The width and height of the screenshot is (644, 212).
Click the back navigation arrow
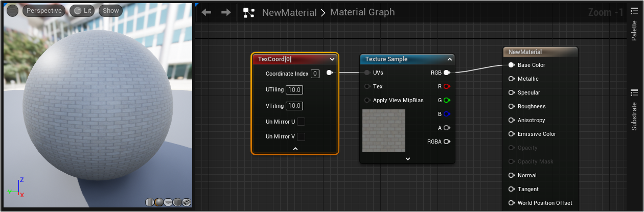pyautogui.click(x=206, y=12)
